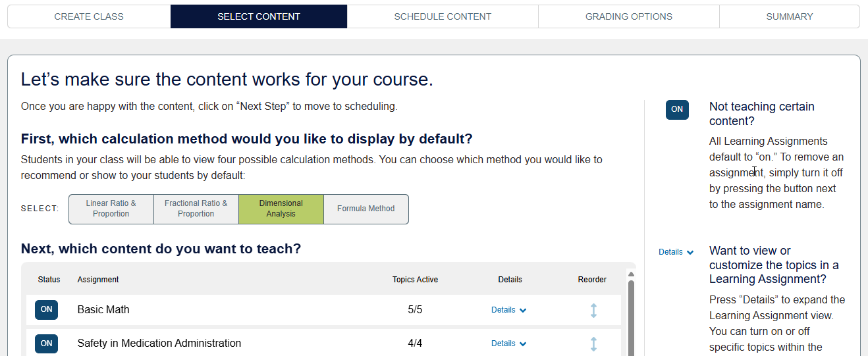Click the chevron beside Safety in Medication Details
868x356 pixels.
(x=523, y=344)
